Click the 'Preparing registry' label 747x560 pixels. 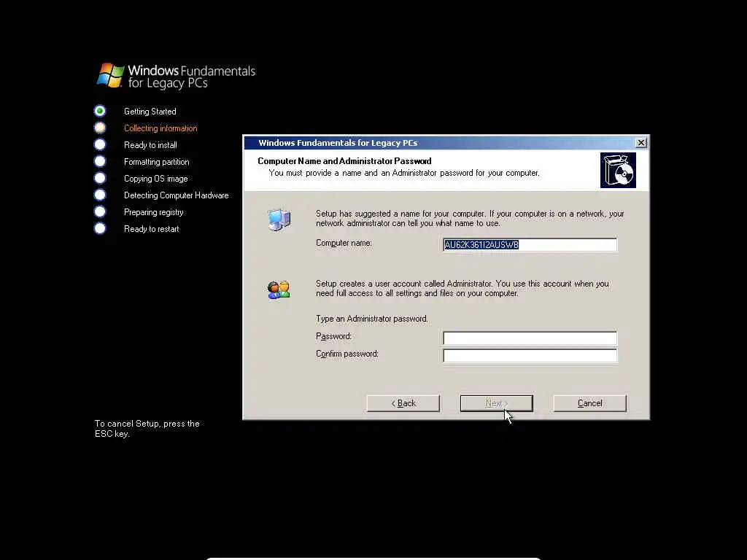(x=154, y=212)
